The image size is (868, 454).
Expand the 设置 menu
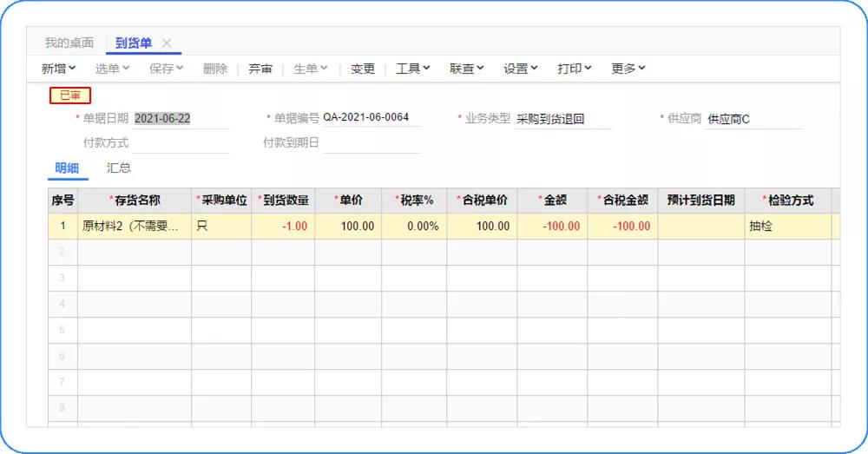tap(520, 68)
